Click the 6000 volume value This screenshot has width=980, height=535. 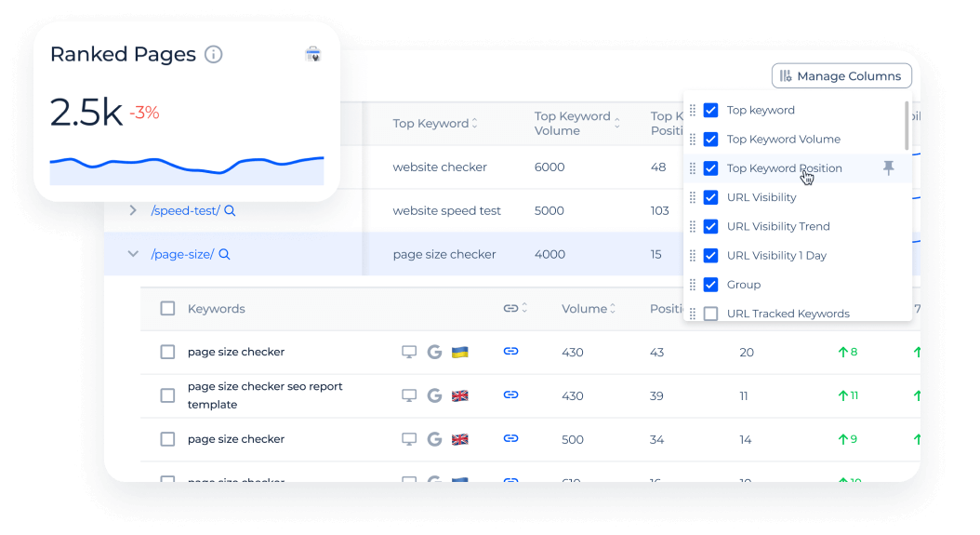coord(550,167)
